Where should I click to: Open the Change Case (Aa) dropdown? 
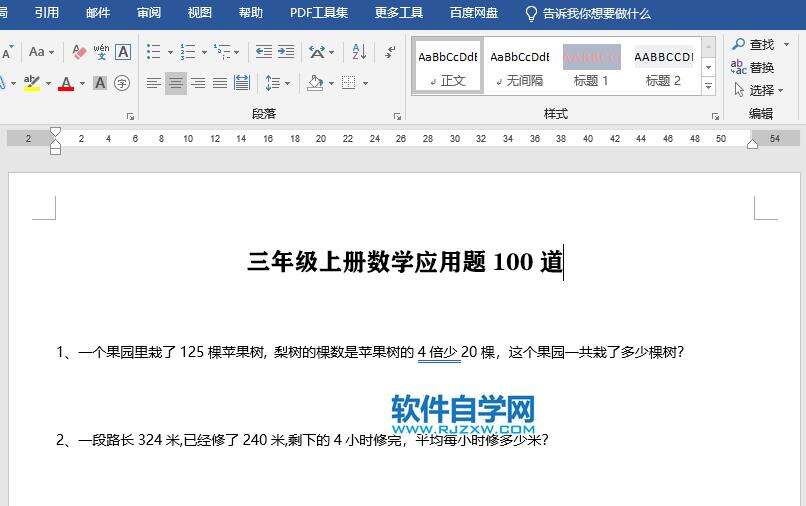tap(41, 52)
